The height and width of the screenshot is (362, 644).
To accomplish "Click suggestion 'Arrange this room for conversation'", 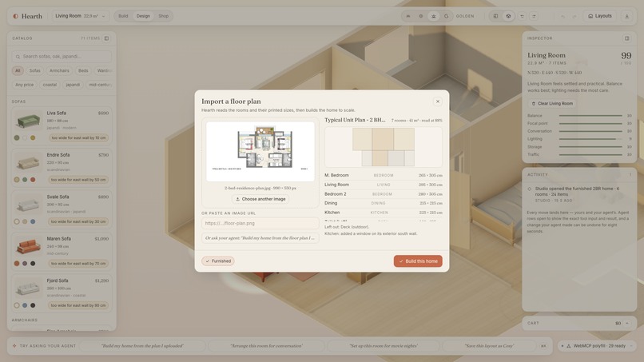I will (x=267, y=346).
